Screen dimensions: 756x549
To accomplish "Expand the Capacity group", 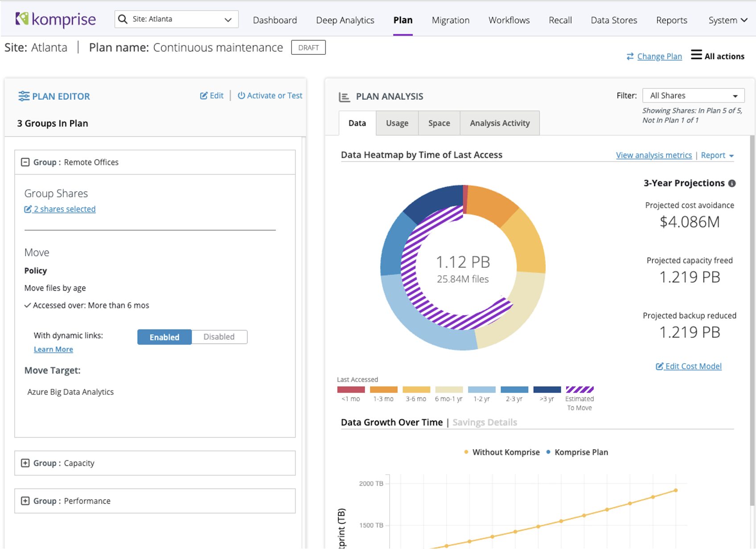I will 25,463.
